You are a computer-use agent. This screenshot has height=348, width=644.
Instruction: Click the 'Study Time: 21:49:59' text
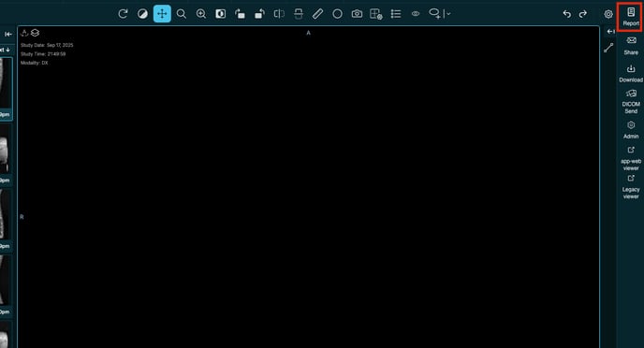point(43,53)
